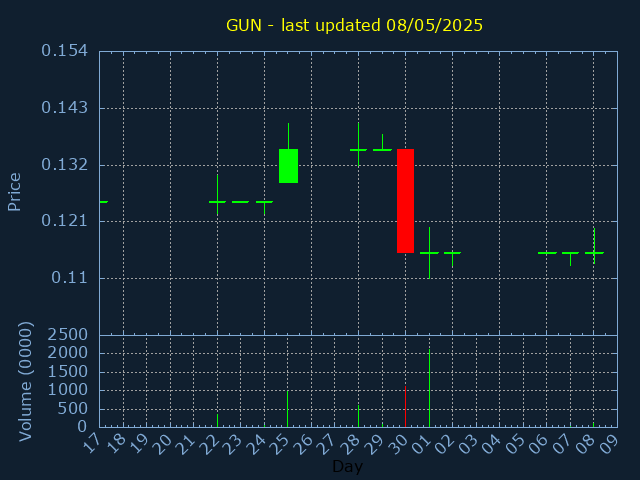Click the 0.154 price axis label
640x480 pixels.
tap(64, 51)
